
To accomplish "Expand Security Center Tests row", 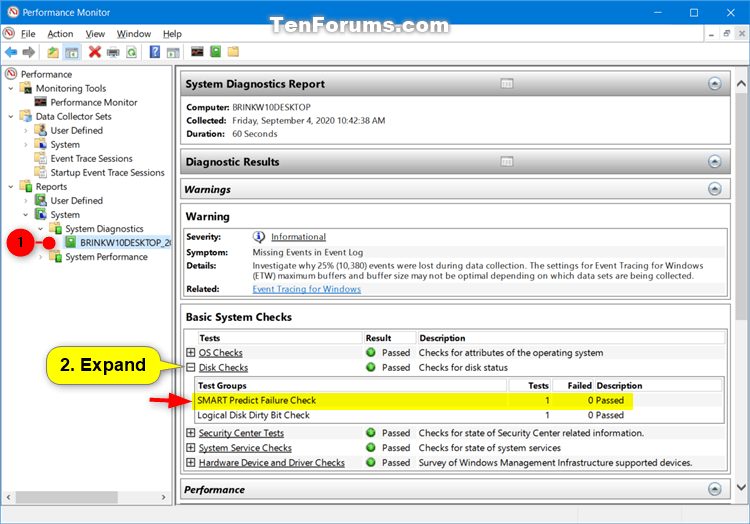I will tap(190, 433).
